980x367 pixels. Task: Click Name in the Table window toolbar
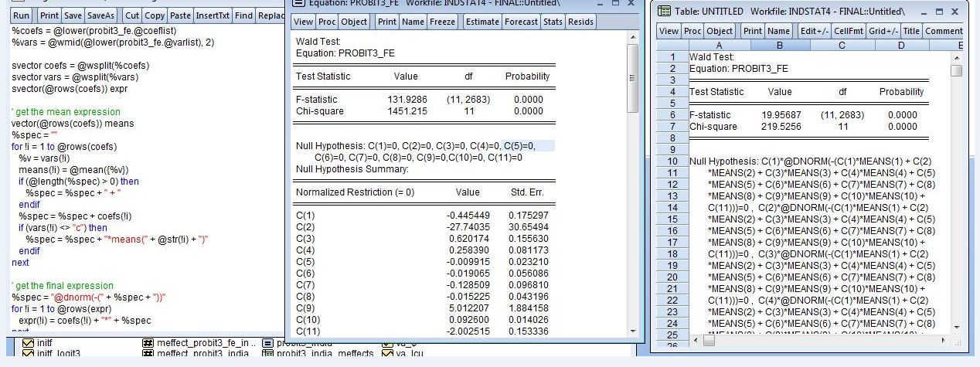coord(778,31)
